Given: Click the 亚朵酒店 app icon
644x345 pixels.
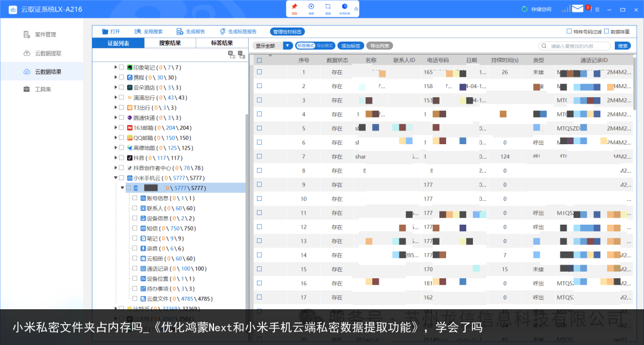Looking at the screenshot, I should (130, 88).
